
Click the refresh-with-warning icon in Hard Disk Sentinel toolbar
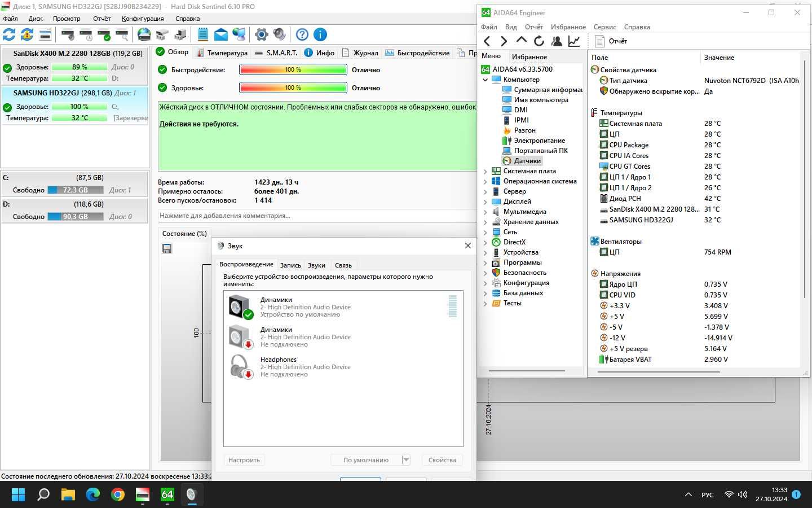coord(27,34)
